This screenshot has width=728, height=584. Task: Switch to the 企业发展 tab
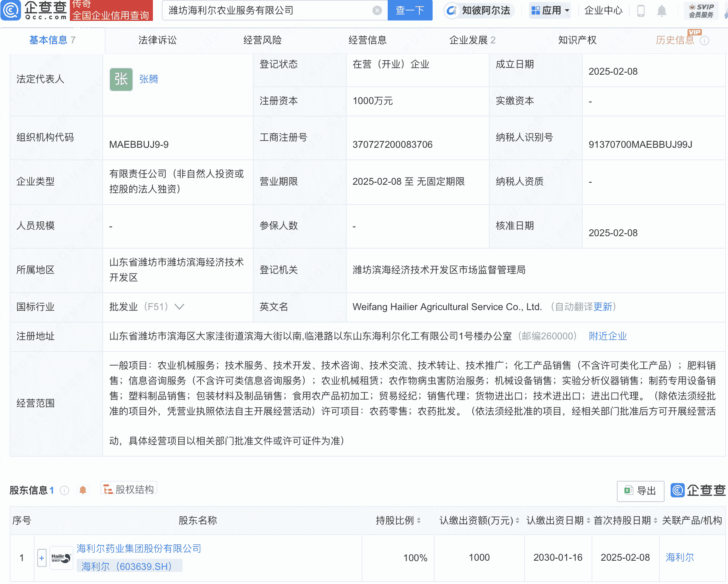coord(468,40)
